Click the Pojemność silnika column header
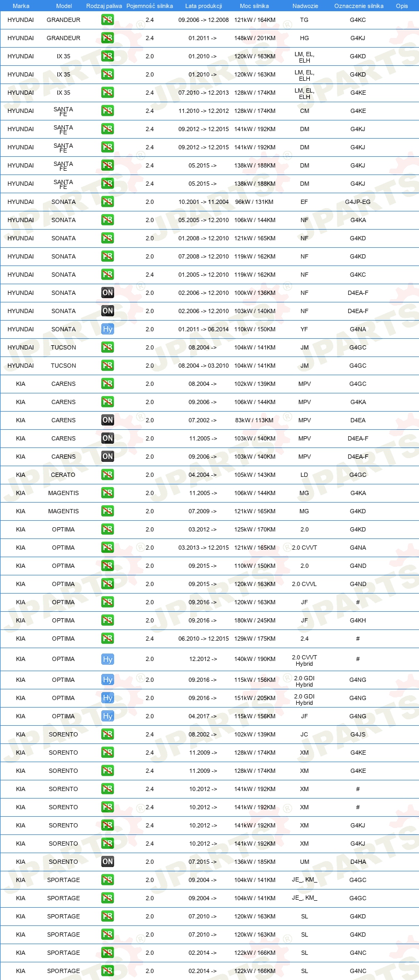The image size is (419, 980). (149, 6)
